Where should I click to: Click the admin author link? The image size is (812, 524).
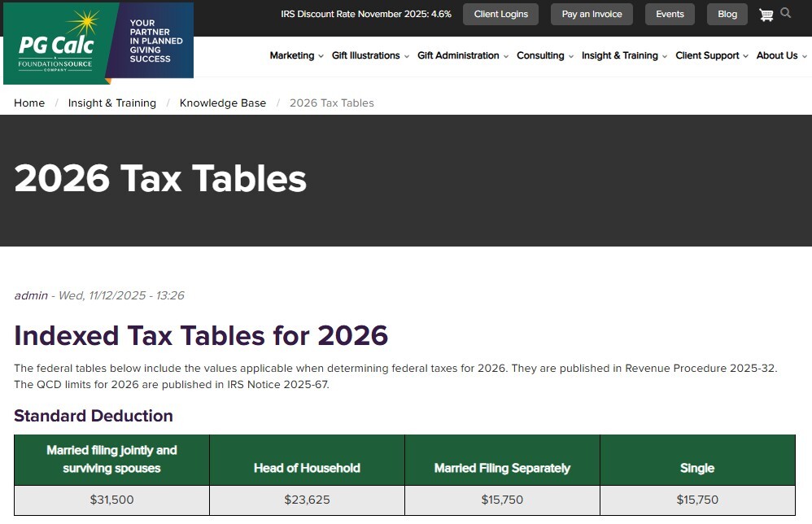point(31,295)
